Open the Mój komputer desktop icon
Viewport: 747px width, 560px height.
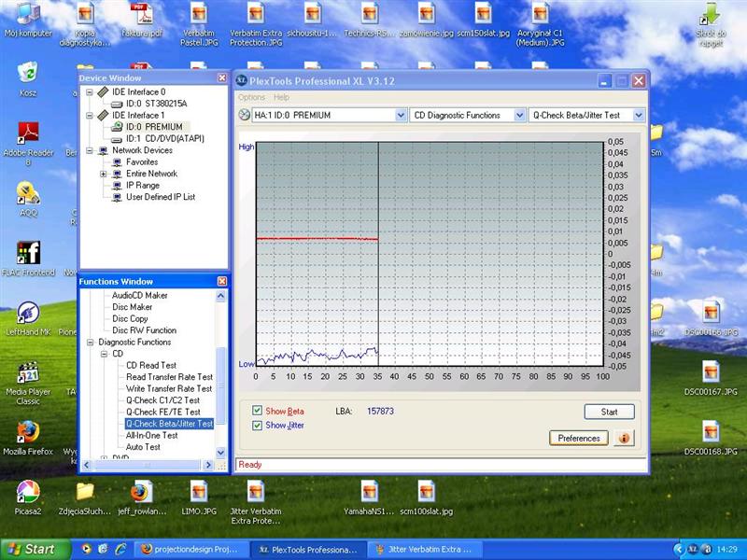[x=28, y=20]
